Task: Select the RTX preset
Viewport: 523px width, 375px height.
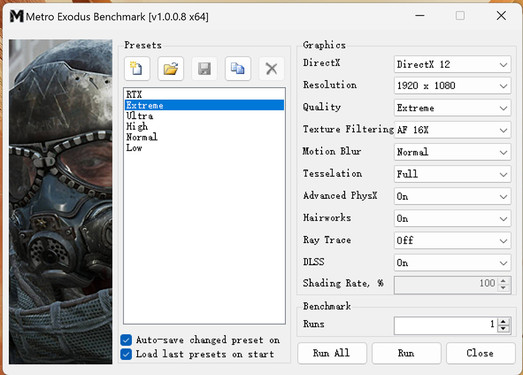Action: pyautogui.click(x=204, y=94)
